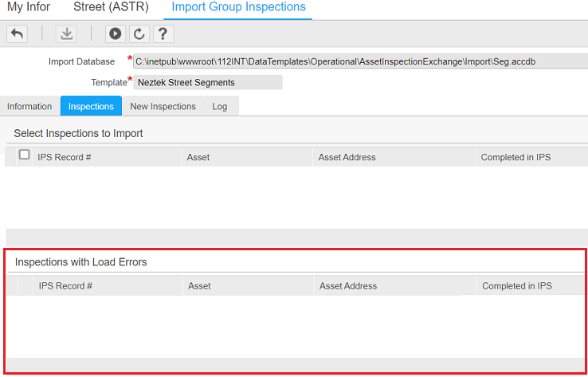This screenshot has width=588, height=377.
Task: View the Log sub-tab
Action: pos(219,107)
